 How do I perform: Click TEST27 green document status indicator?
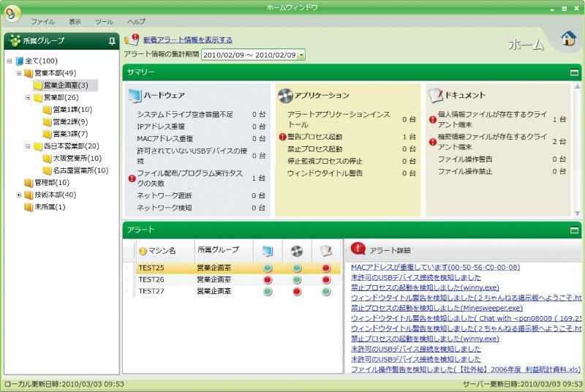tap(326, 291)
